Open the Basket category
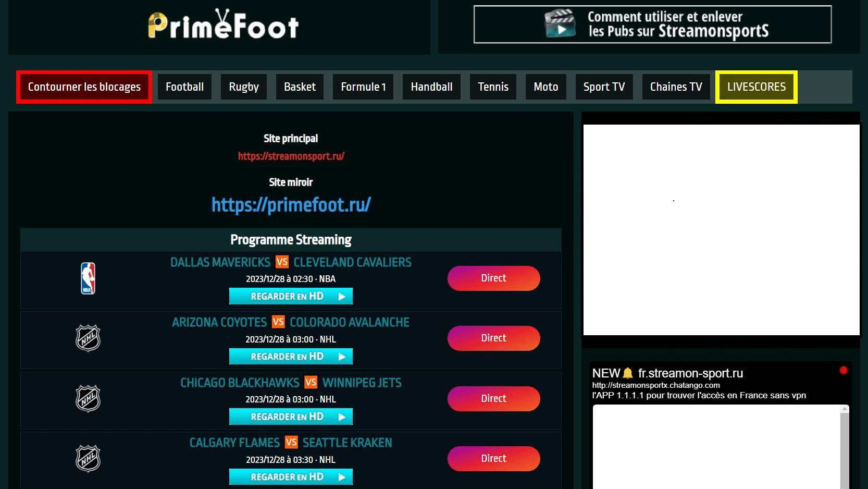Image resolution: width=868 pixels, height=489 pixels. 300,87
